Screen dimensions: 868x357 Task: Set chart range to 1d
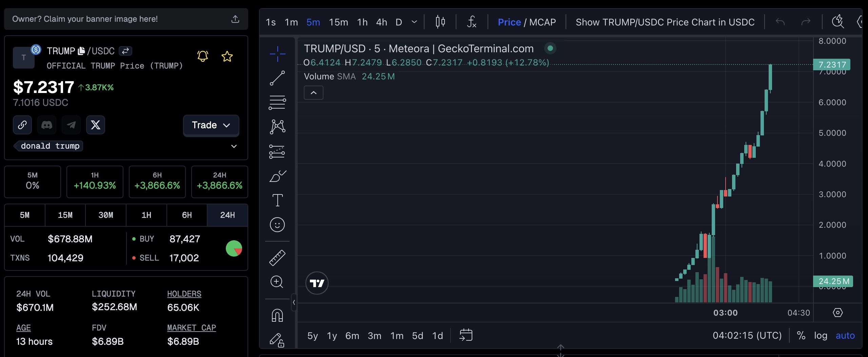click(x=438, y=336)
